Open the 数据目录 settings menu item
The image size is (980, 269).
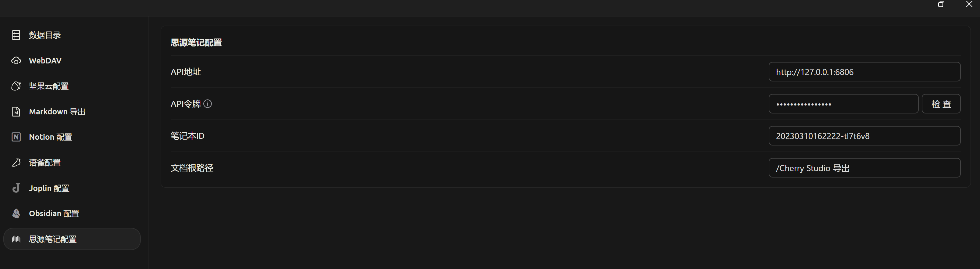(x=45, y=35)
